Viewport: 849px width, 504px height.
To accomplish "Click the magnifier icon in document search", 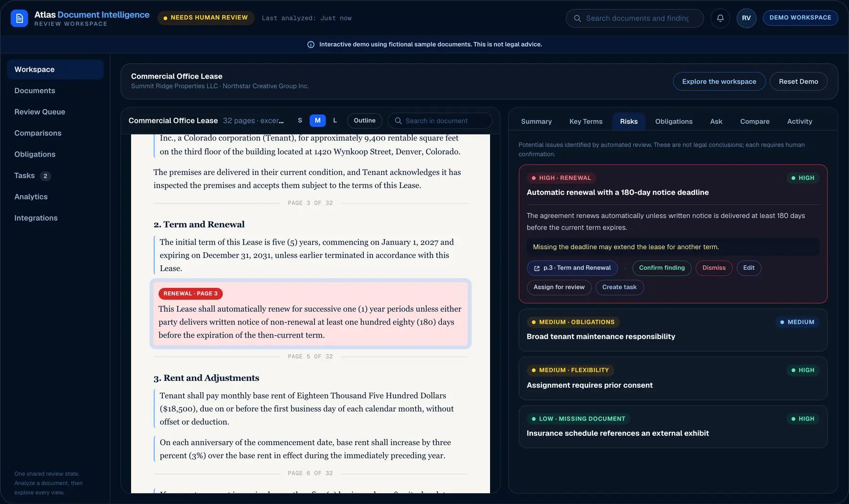I will (398, 121).
